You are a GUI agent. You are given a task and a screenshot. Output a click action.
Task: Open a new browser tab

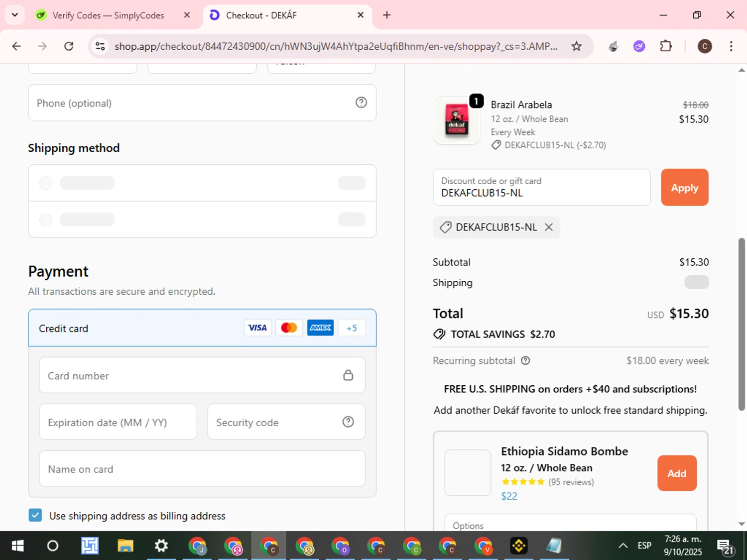click(x=387, y=15)
